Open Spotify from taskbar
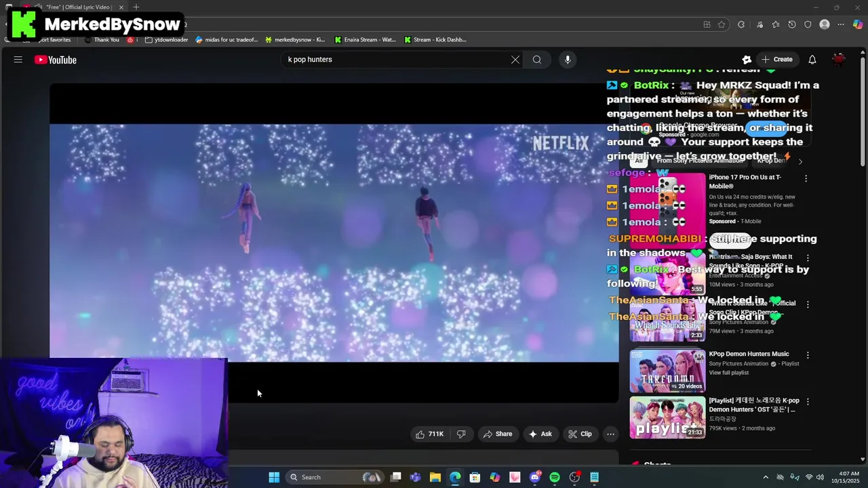Image resolution: width=868 pixels, height=488 pixels. (x=555, y=477)
